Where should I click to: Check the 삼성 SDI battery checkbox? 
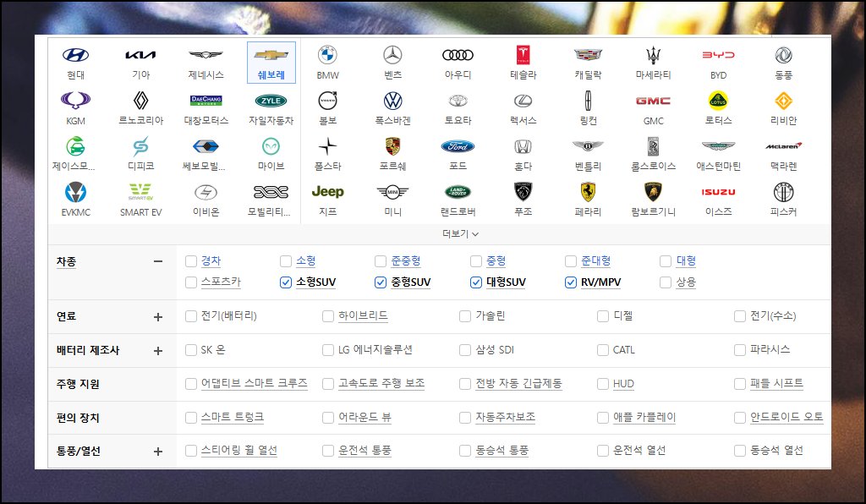tap(465, 350)
